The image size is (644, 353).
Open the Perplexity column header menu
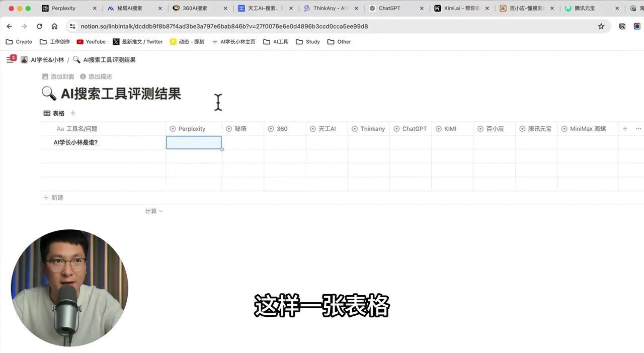194,129
